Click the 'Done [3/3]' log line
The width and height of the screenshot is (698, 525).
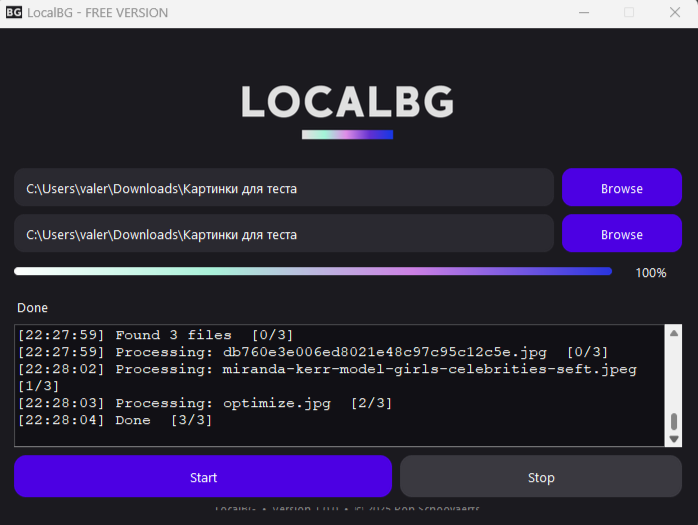pyautogui.click(x=115, y=420)
